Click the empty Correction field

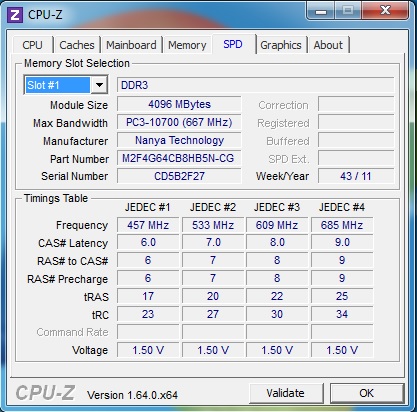click(x=356, y=105)
